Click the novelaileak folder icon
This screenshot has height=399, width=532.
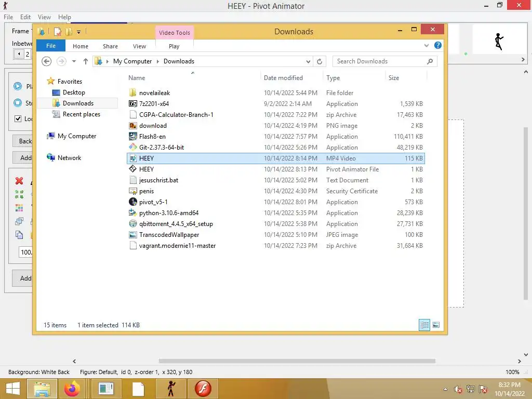(x=132, y=92)
